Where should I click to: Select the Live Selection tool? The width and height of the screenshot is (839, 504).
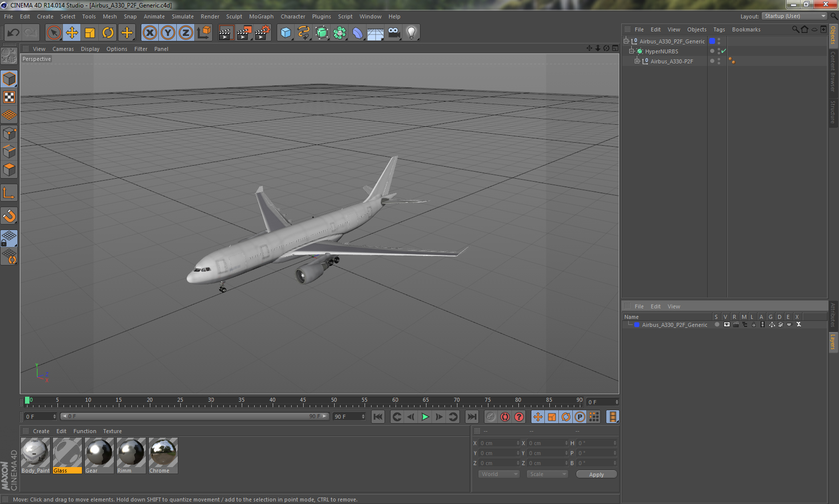(53, 33)
